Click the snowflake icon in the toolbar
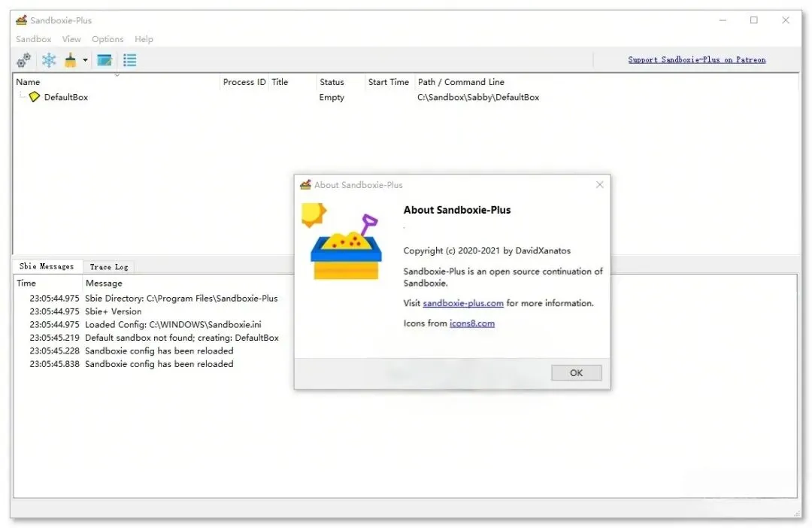This screenshot has width=812, height=528. [x=49, y=60]
